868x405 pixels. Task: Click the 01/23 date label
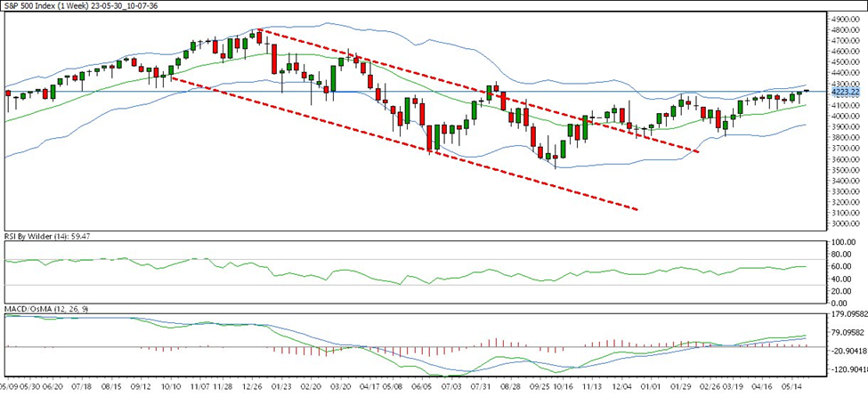point(282,385)
